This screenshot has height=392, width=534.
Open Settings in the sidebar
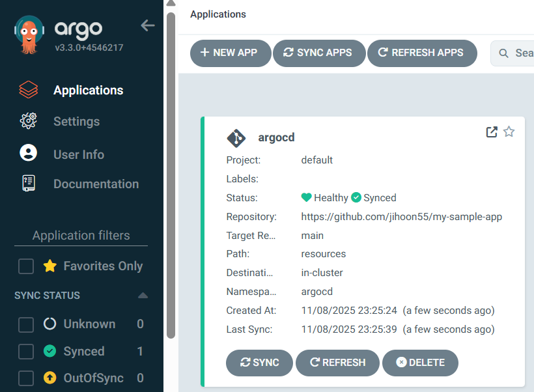point(77,122)
